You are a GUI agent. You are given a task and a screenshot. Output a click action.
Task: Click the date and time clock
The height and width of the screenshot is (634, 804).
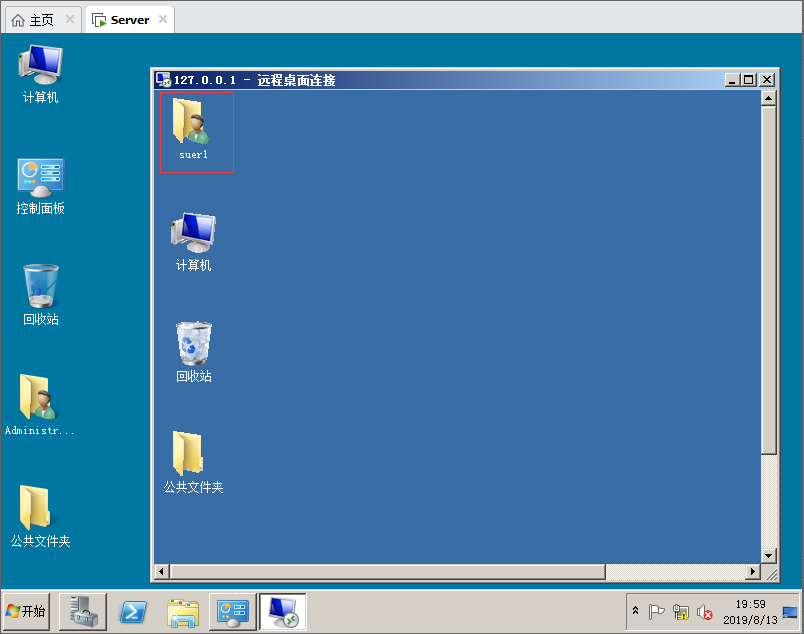click(750, 611)
